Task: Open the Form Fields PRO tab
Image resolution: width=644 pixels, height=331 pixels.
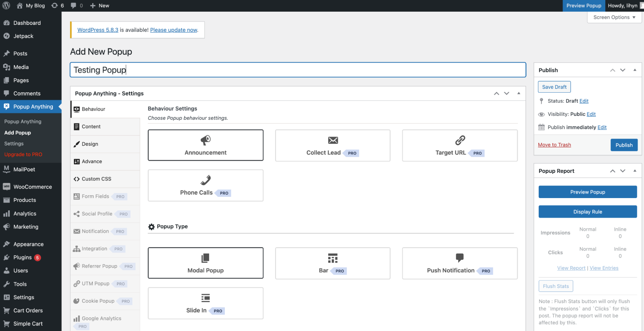Action: click(x=105, y=196)
